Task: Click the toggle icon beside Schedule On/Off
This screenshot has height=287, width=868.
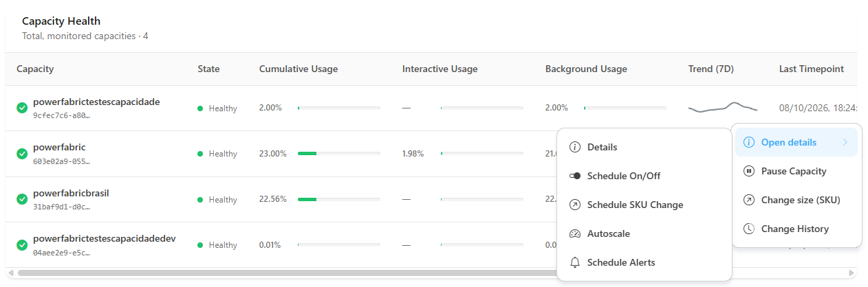Action: [575, 176]
